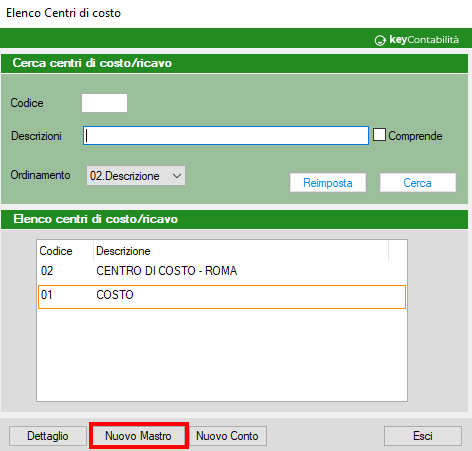The image size is (472, 451).
Task: Open the Ordinamento 02.Descrizione dropdown
Action: tap(136, 176)
